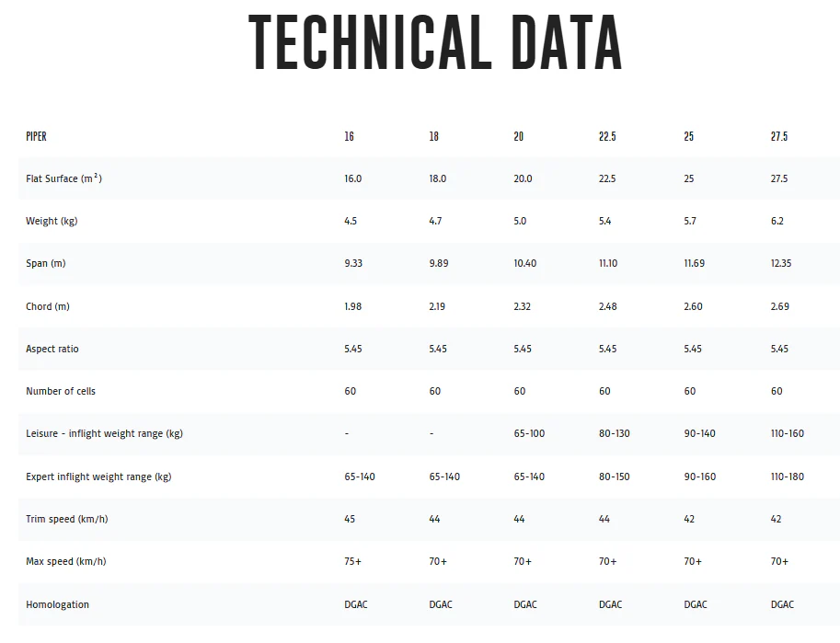
Task: Click the Leisure weight range value 110-160
Action: click(788, 433)
